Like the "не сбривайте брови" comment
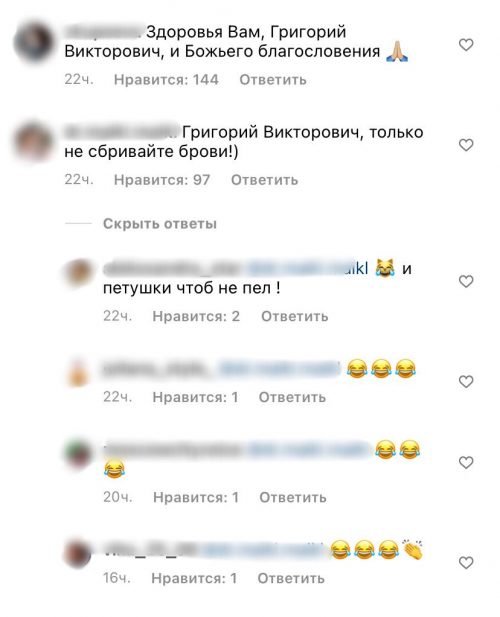Screen dimensions: 500x617 coord(466,145)
